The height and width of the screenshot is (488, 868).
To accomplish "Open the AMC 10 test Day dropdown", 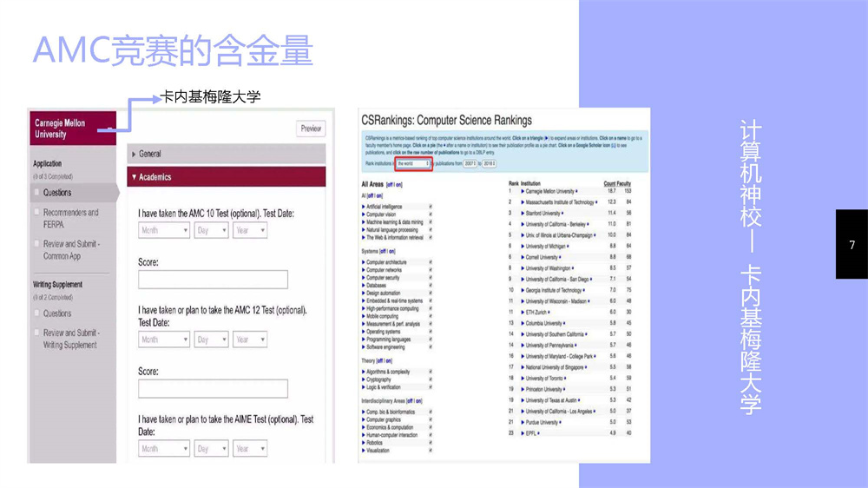I will click(211, 230).
